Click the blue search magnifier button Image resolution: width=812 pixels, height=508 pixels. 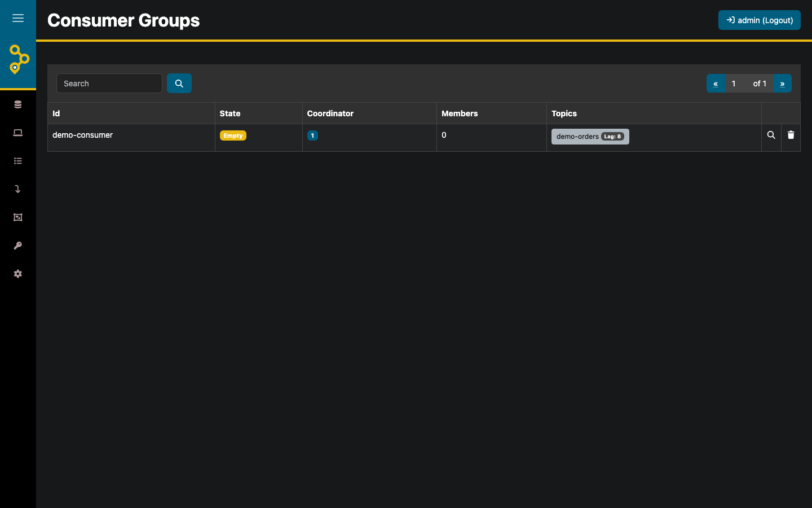[x=179, y=84]
